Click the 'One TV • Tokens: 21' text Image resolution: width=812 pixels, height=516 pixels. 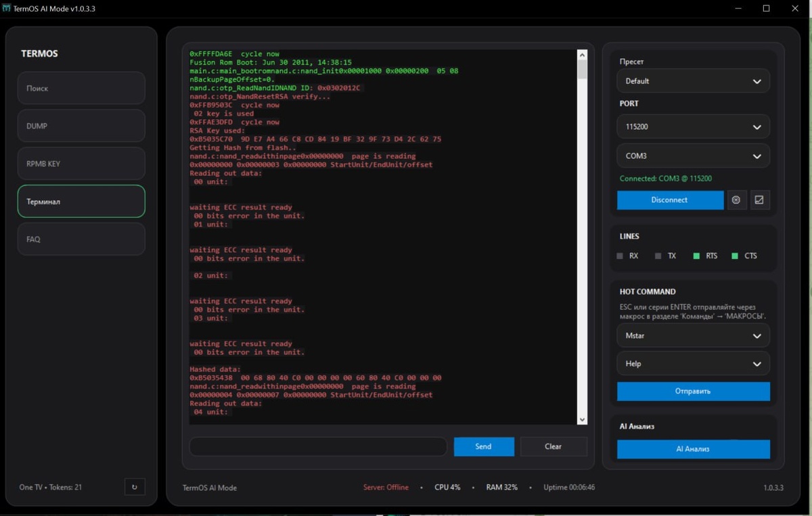tap(51, 487)
